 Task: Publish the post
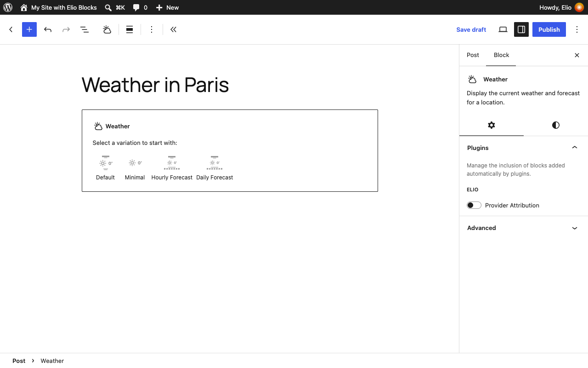coord(549,29)
